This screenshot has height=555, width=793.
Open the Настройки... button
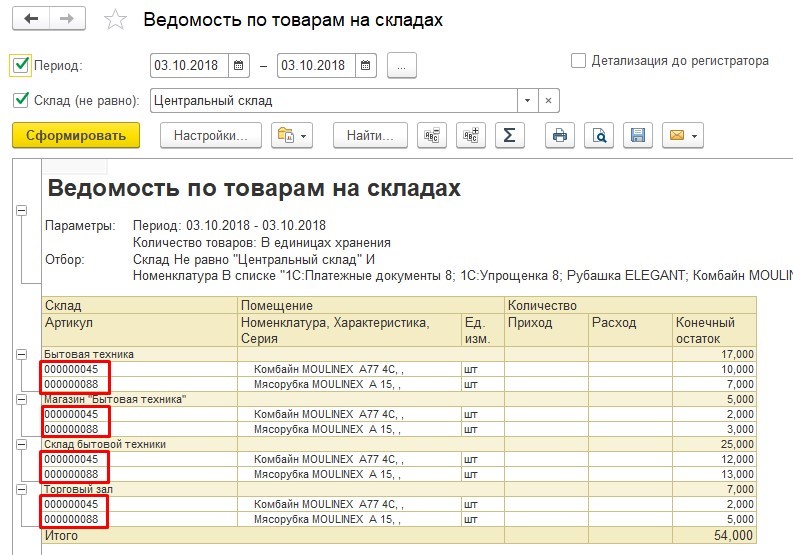(x=211, y=135)
